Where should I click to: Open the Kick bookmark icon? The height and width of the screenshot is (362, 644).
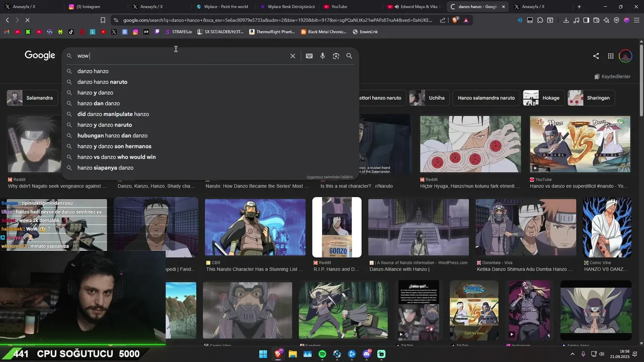click(x=28, y=32)
